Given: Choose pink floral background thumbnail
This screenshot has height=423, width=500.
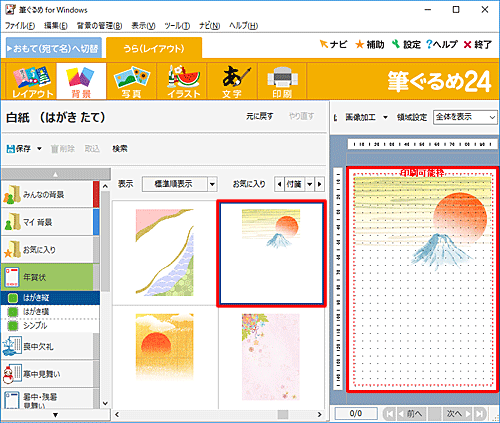Looking at the screenshot, I should [x=271, y=357].
